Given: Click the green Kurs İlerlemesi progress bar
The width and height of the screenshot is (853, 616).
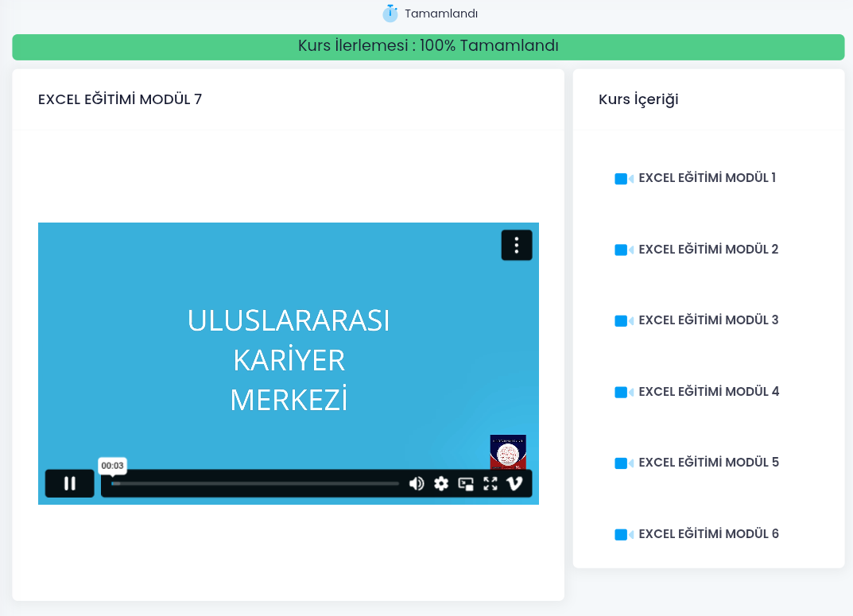Looking at the screenshot, I should [428, 47].
